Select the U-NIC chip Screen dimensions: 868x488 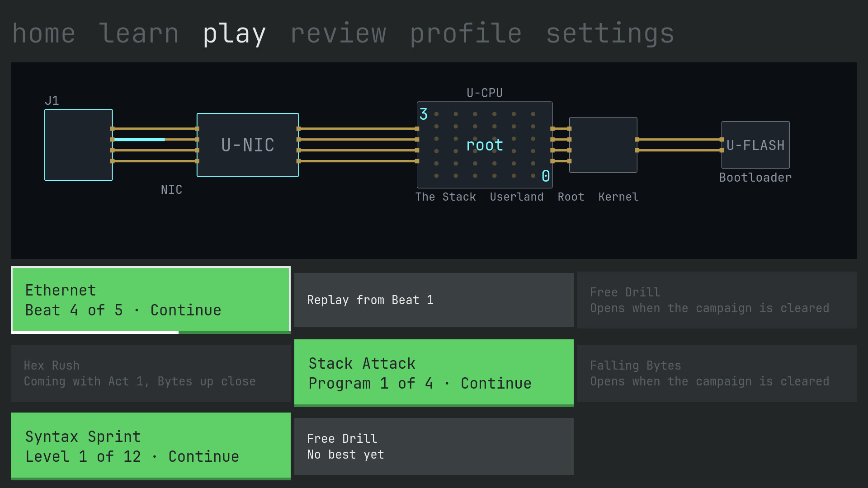tap(248, 145)
